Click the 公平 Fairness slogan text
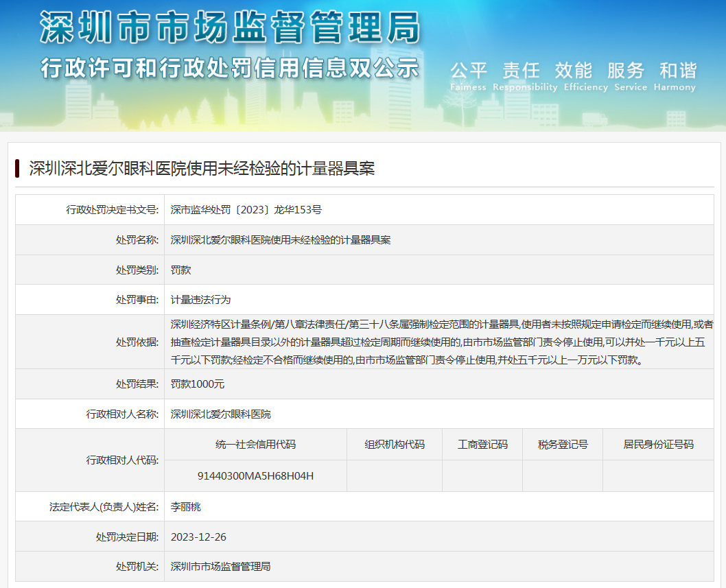726x588 pixels. pos(468,75)
